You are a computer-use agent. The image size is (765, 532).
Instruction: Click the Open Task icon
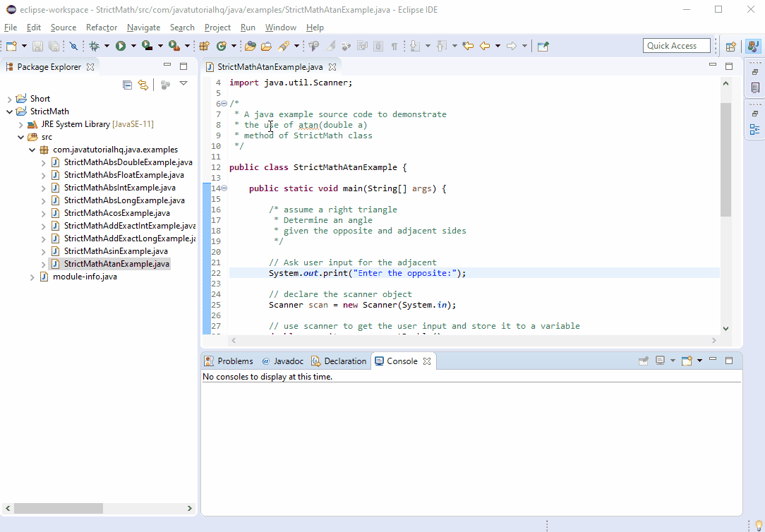click(x=266, y=46)
